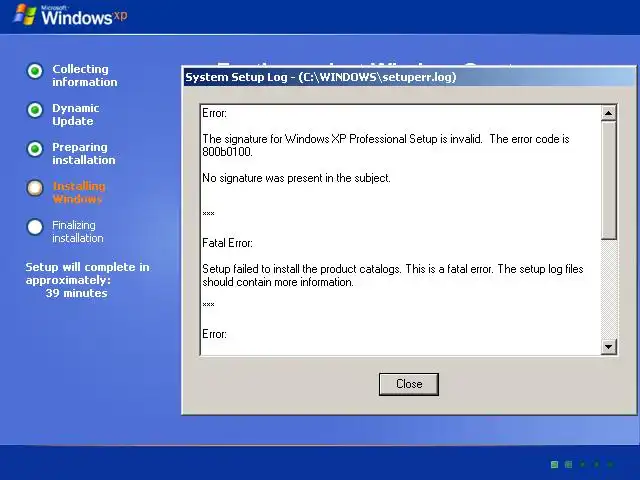This screenshot has height=480, width=640.
Task: Click the 'Installing Windows' orange label
Action: (x=79, y=192)
